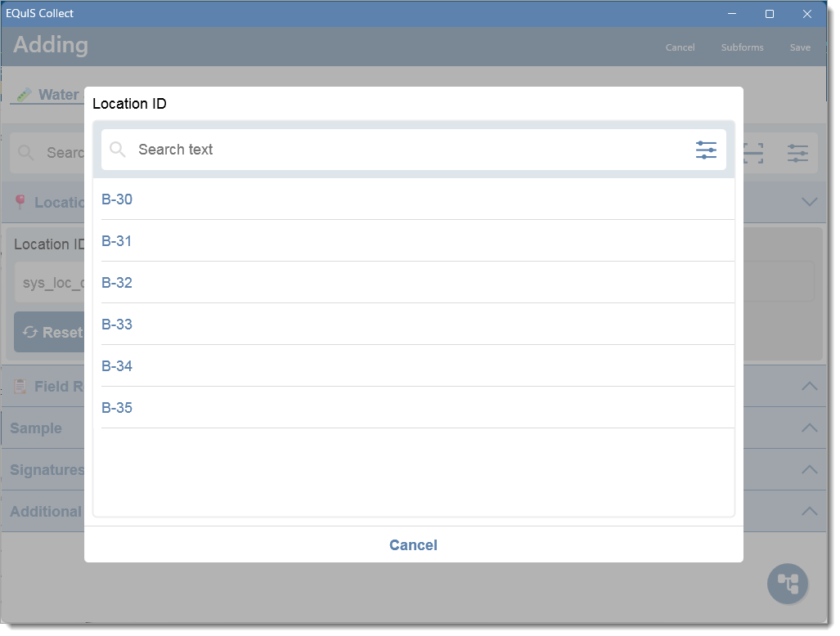Click the red pin Location icon

[20, 202]
